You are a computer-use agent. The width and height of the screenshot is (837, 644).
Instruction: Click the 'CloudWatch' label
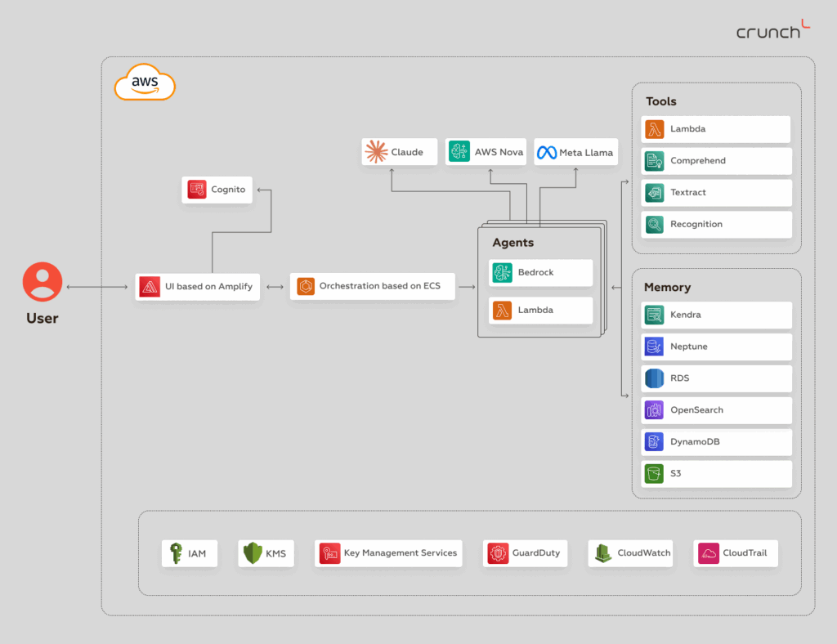coord(644,553)
